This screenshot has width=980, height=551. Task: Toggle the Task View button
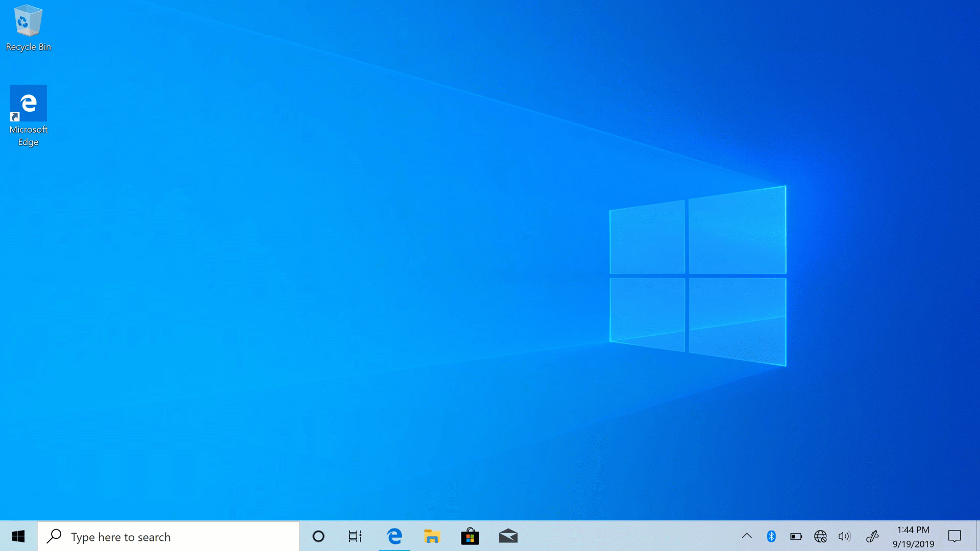pyautogui.click(x=355, y=536)
